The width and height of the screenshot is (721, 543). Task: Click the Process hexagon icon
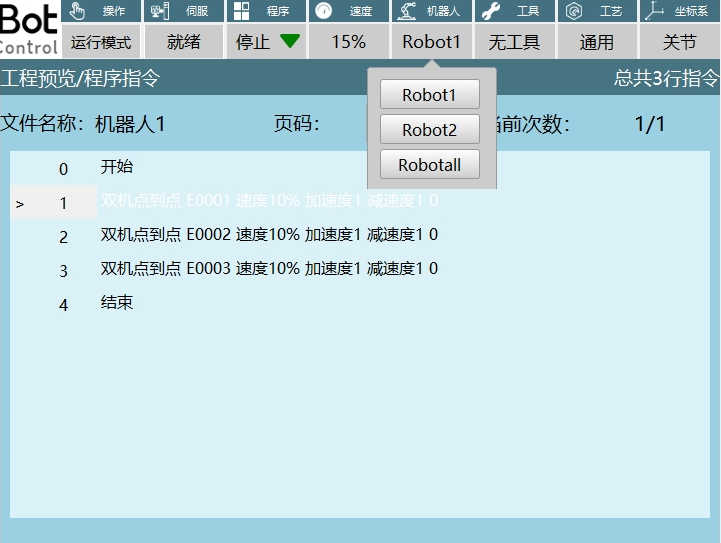pos(574,11)
